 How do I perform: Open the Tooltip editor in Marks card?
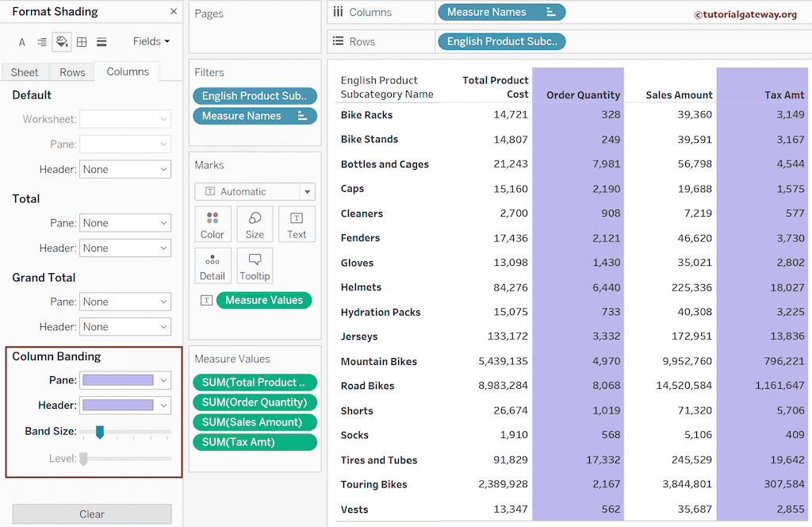click(x=255, y=265)
